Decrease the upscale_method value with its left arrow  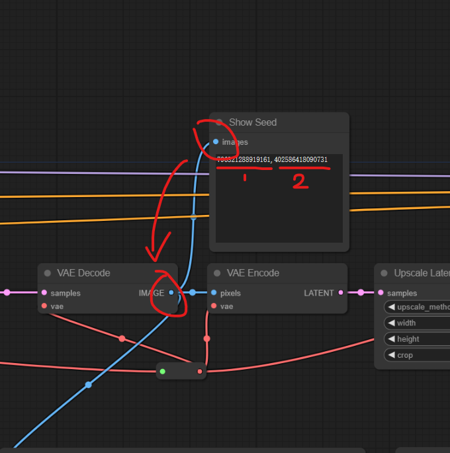point(392,307)
